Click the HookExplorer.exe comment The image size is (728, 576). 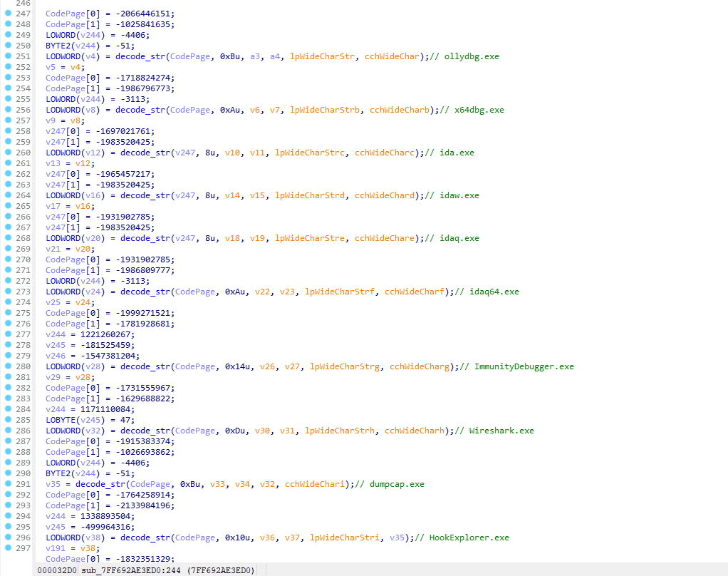462,537
